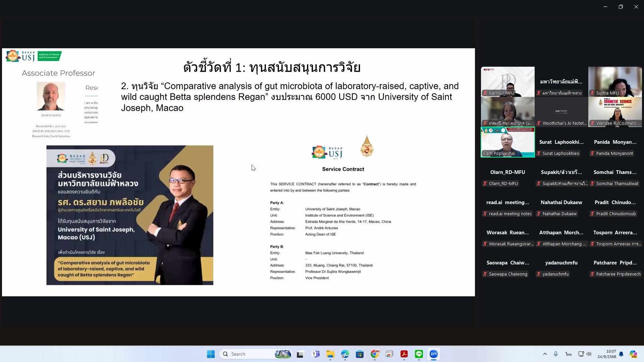Viewport: 644px width, 362px height.
Task: Select Sujitra MFU's video tile
Action: [615, 81]
